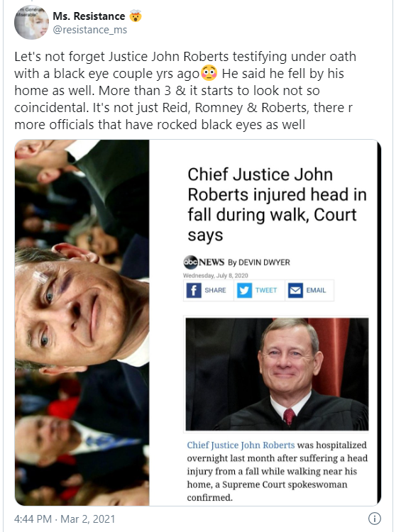Image resolution: width=401 pixels, height=532 pixels.
Task: Open the Chief Justice John Roberts hyperlink
Action: pyautogui.click(x=241, y=445)
